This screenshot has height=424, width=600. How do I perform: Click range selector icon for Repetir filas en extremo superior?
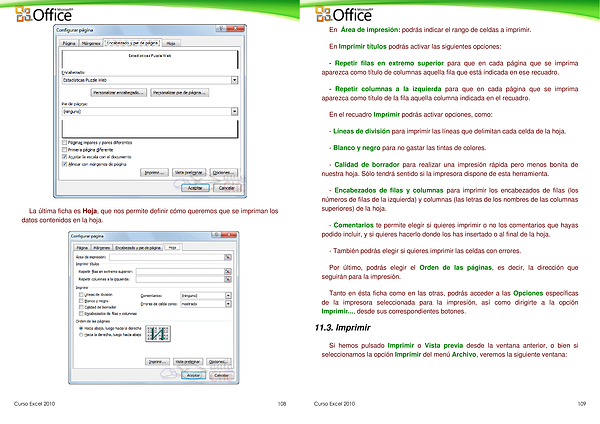click(x=228, y=271)
